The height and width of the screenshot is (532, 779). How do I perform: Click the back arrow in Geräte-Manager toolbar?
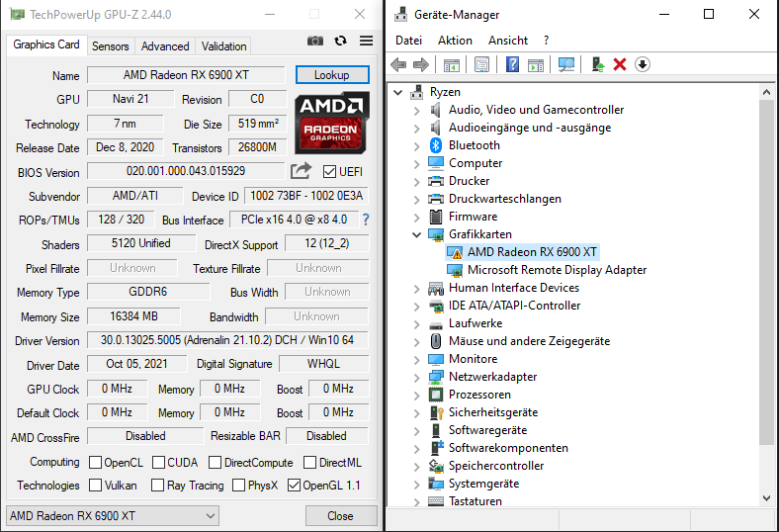tap(398, 64)
